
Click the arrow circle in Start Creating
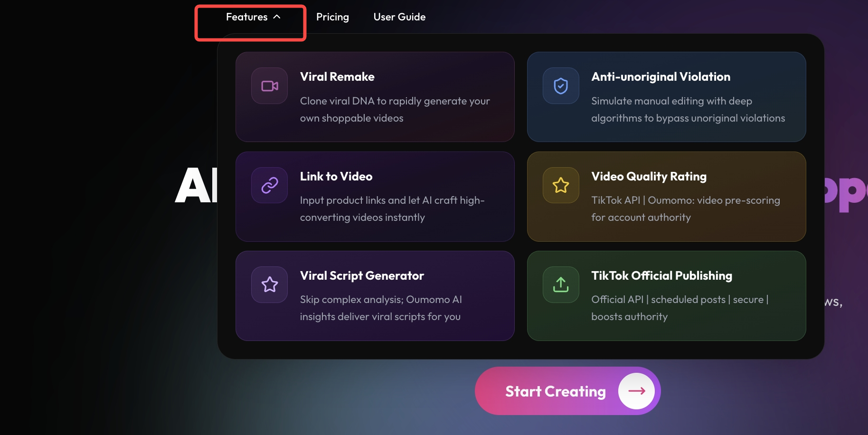(x=636, y=391)
